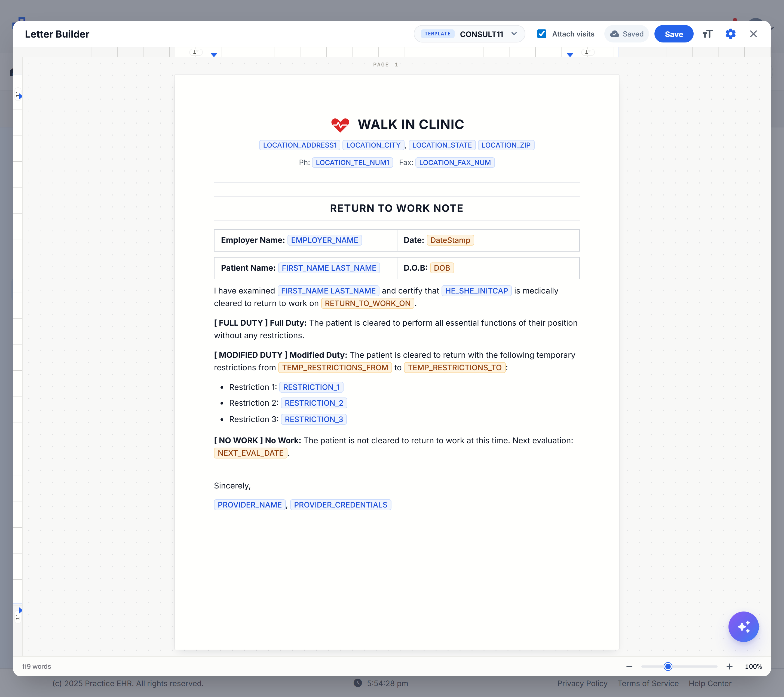The width and height of the screenshot is (784, 697).
Task: Select the TEMP_RESTRICTIONS_FROM field tag
Action: [335, 368]
